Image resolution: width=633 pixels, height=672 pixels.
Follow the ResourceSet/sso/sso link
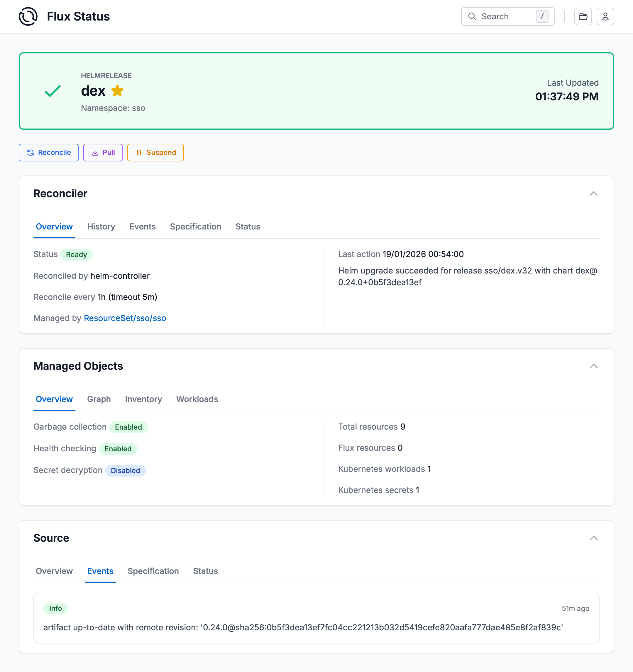point(125,318)
